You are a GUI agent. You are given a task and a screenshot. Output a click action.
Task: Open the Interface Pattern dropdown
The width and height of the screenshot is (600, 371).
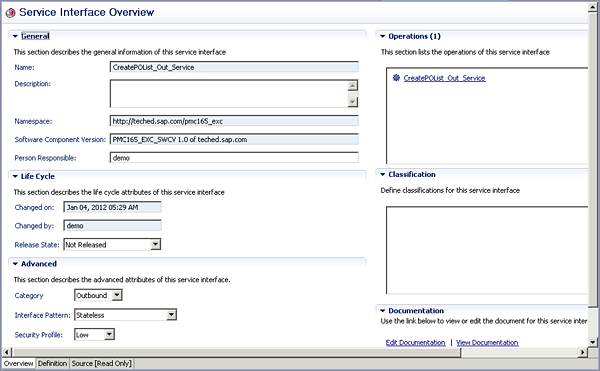171,315
